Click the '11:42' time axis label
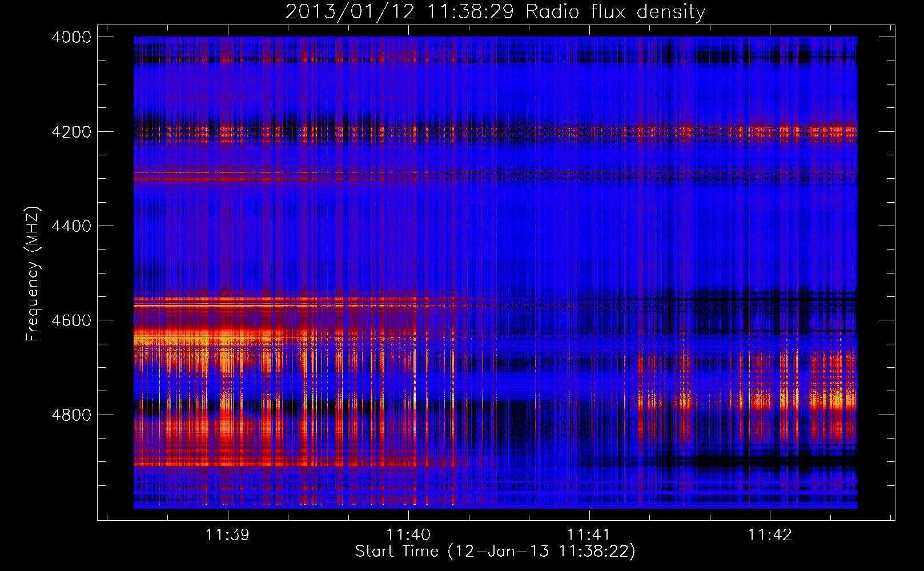Screen dimensions: 924x571 pos(770,535)
